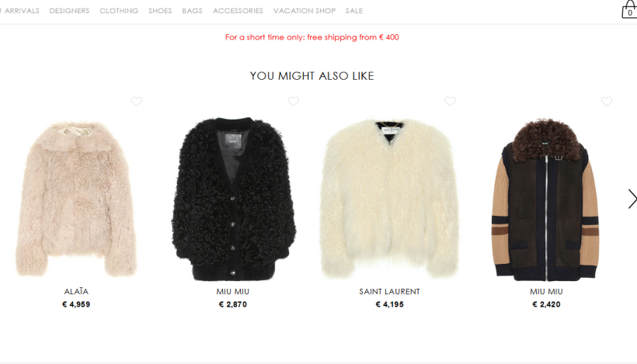Open the Vacation Shop section

tap(305, 11)
